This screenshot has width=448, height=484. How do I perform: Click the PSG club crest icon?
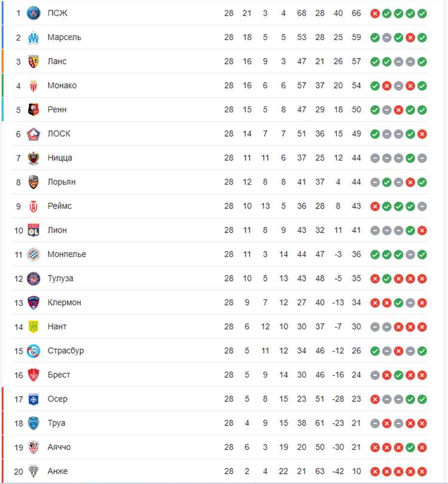pyautogui.click(x=33, y=13)
